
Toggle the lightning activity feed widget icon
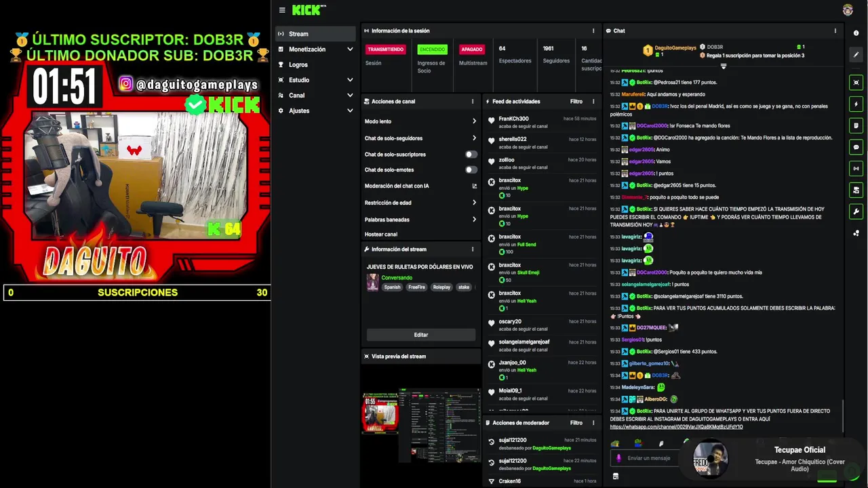[856, 104]
